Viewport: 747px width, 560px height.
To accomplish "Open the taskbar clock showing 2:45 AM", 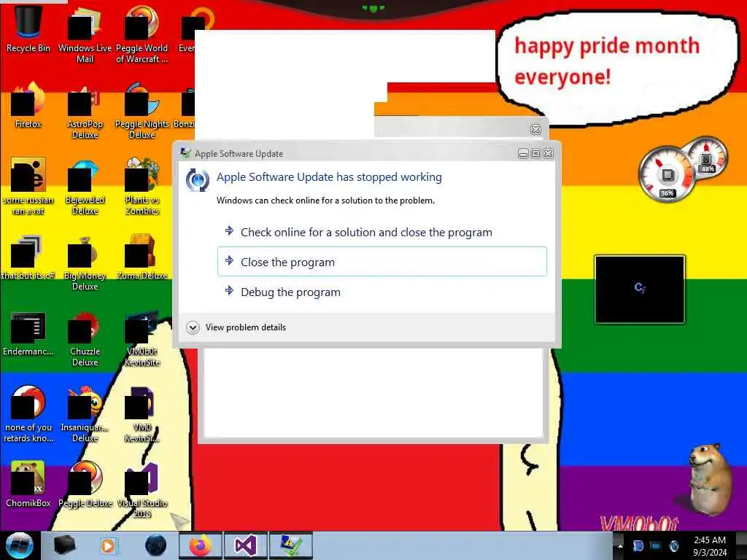I will (x=710, y=546).
